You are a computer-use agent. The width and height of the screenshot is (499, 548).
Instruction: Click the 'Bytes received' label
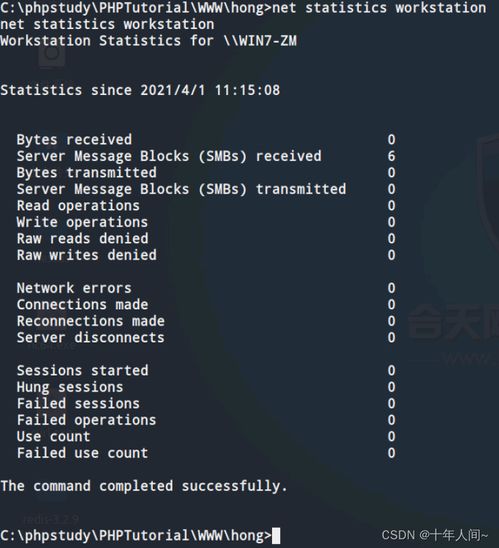pyautogui.click(x=74, y=140)
